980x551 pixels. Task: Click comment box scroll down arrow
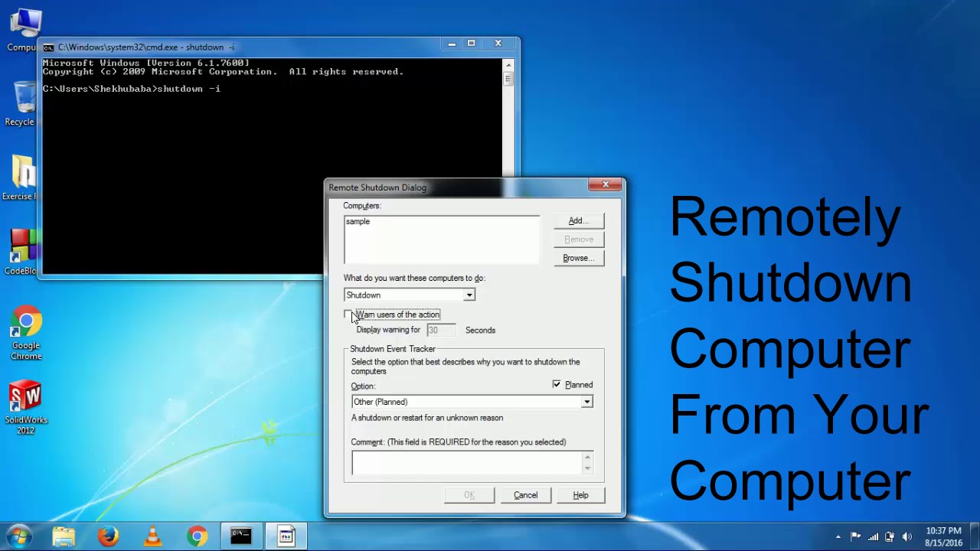[587, 468]
